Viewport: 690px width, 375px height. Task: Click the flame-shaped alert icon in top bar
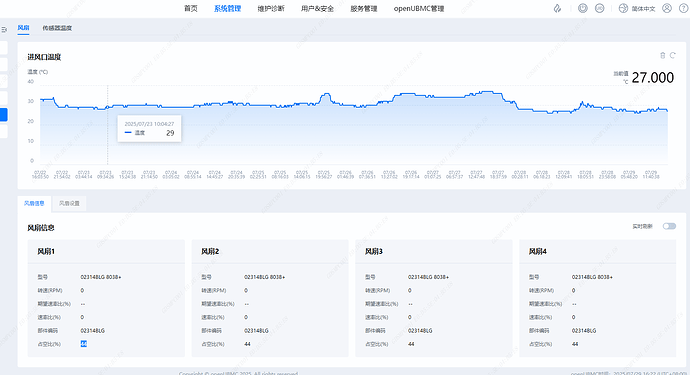[557, 8]
